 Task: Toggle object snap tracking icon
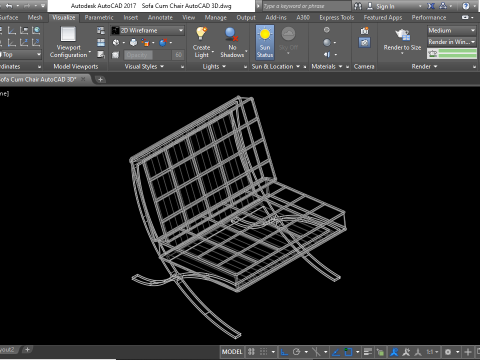(x=336, y=352)
